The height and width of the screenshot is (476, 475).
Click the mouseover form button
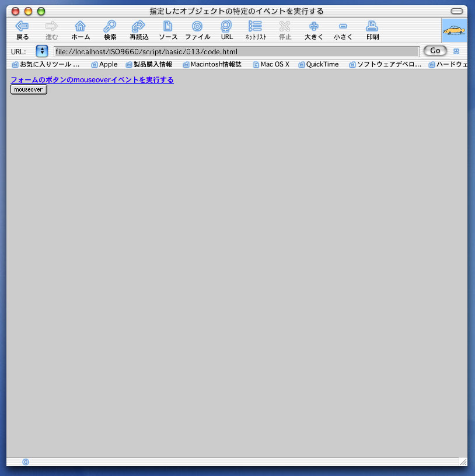coord(29,90)
